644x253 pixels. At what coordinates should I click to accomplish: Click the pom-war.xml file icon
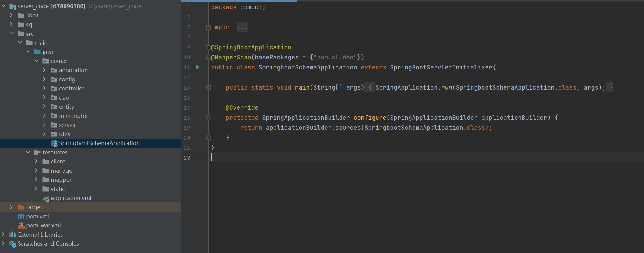21,226
